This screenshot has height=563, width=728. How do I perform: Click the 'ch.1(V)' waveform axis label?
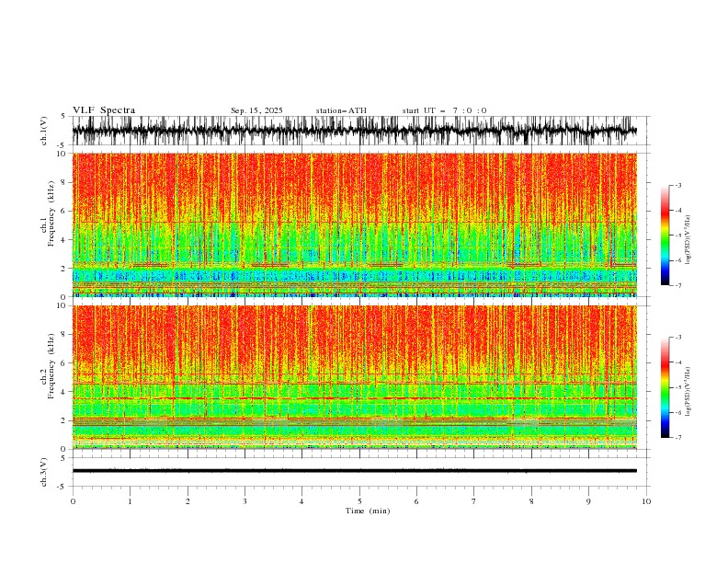pos(44,131)
